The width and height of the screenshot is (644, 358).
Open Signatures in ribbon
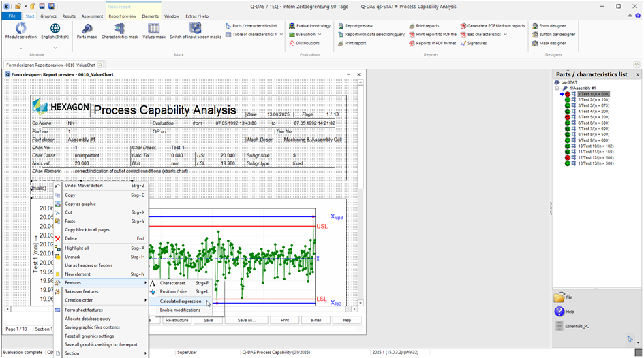point(474,43)
